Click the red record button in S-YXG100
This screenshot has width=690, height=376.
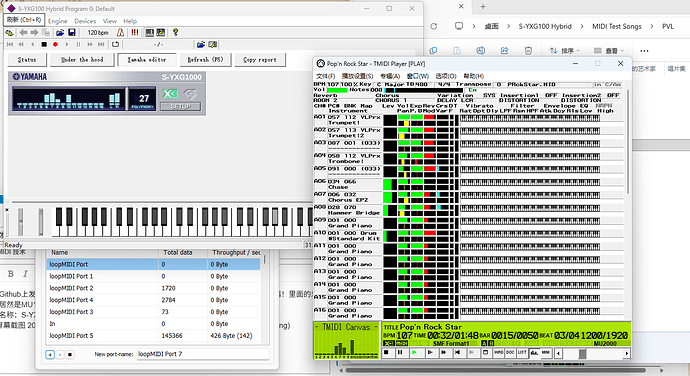(55, 44)
